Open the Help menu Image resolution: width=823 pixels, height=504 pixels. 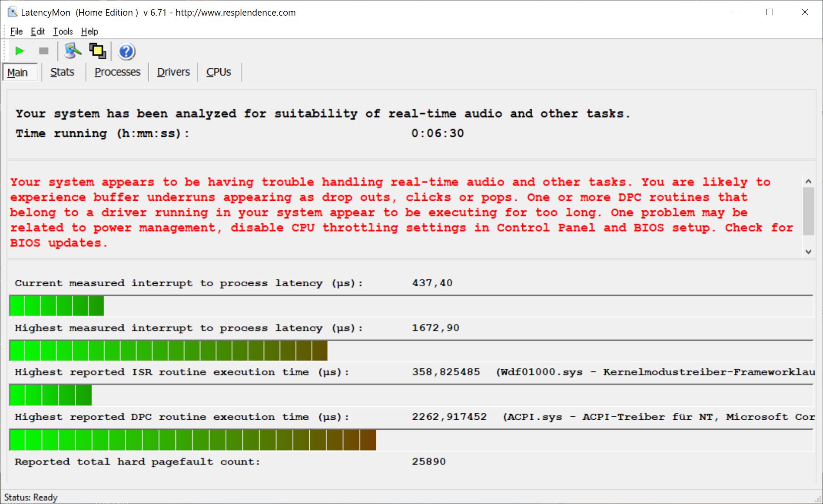(90, 31)
